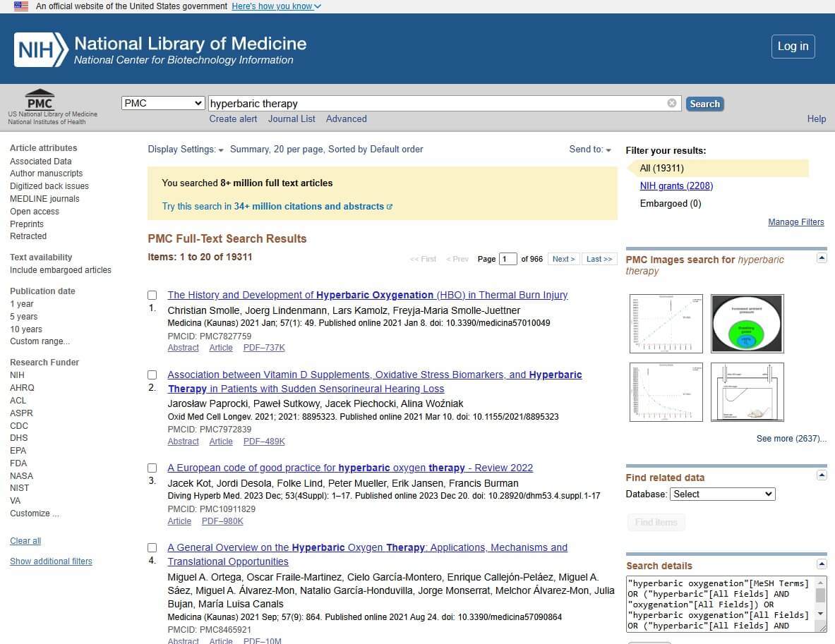Collapse the PMC Images search panel

(x=821, y=258)
